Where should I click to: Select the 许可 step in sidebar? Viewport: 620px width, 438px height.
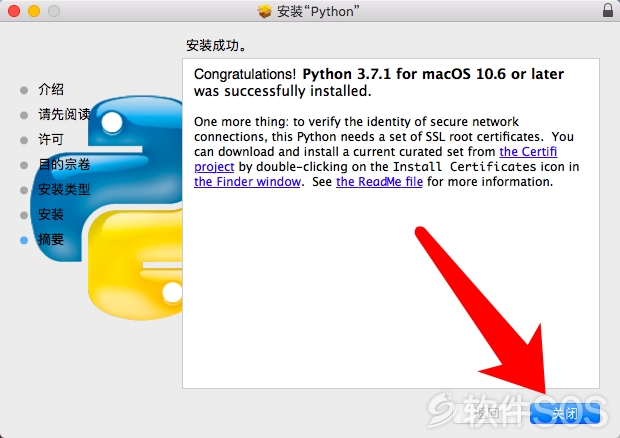(x=51, y=140)
